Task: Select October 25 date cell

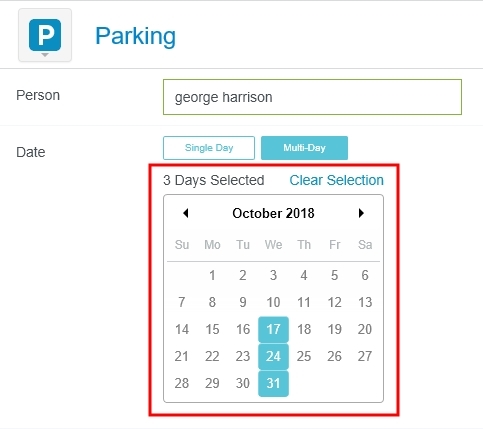Action: coord(304,356)
